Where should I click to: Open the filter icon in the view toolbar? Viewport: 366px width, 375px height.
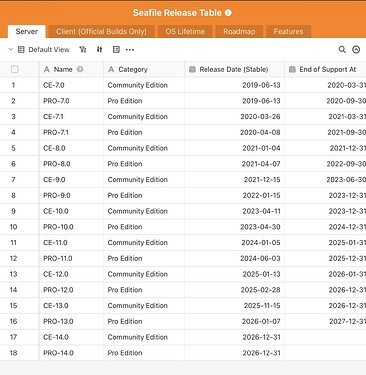coord(83,50)
